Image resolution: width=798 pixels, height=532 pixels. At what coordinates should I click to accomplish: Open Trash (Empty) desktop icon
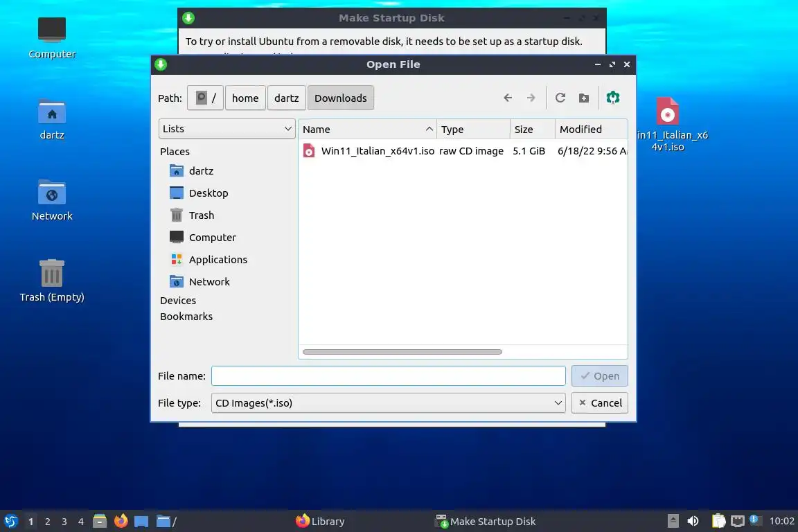tap(52, 281)
